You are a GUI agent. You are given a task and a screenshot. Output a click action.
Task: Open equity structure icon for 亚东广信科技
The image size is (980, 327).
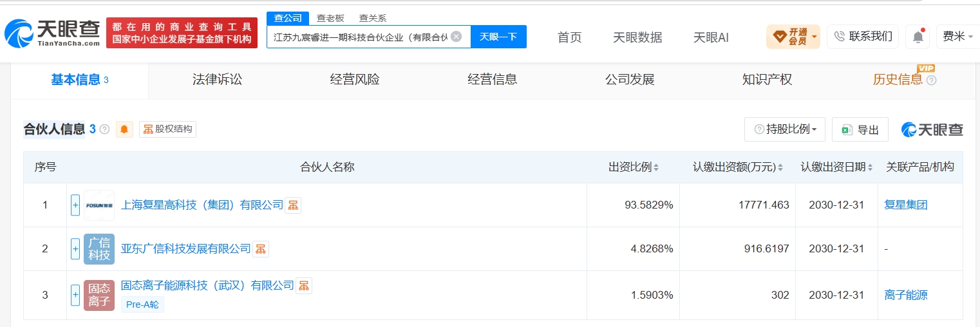point(260,249)
